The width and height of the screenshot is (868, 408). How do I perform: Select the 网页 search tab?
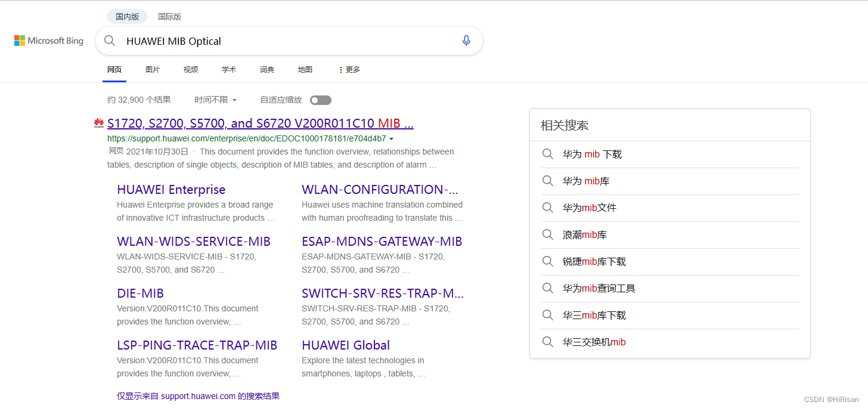(114, 70)
